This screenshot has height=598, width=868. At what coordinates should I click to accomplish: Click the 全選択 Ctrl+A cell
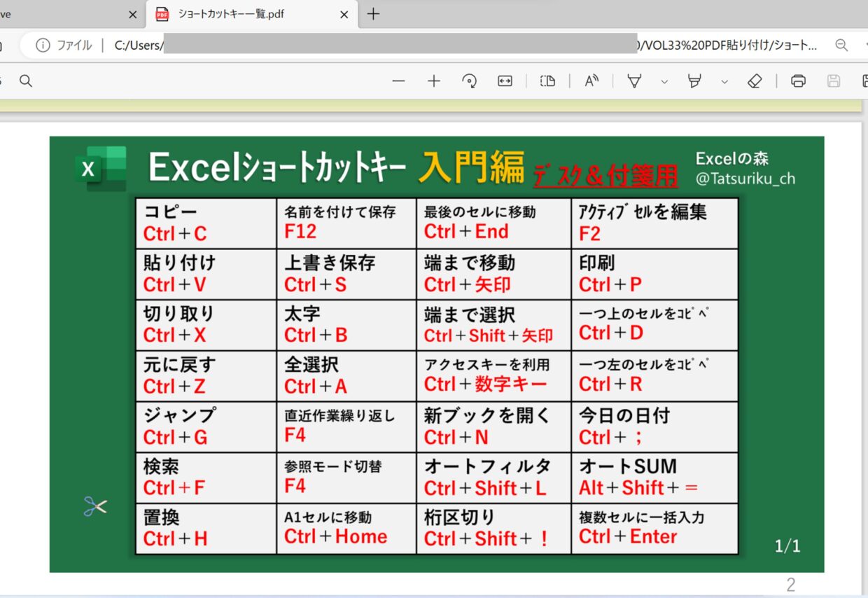346,376
